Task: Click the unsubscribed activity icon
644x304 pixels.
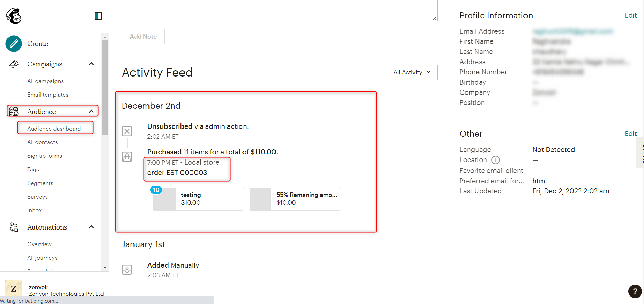Action: click(x=127, y=131)
